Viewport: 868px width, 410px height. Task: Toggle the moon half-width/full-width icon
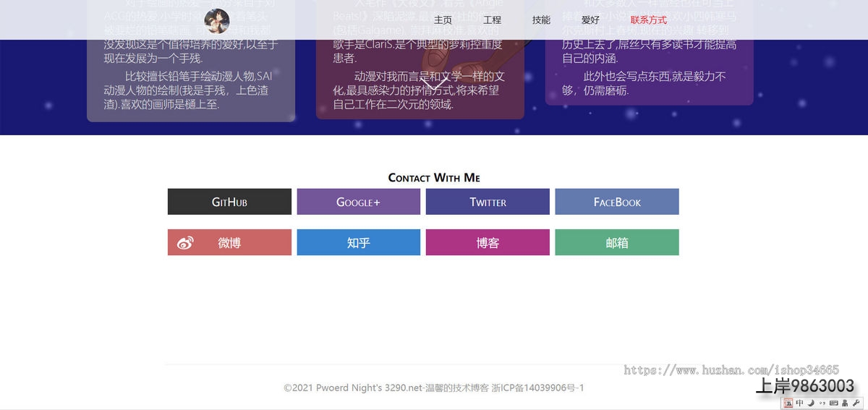click(x=811, y=403)
